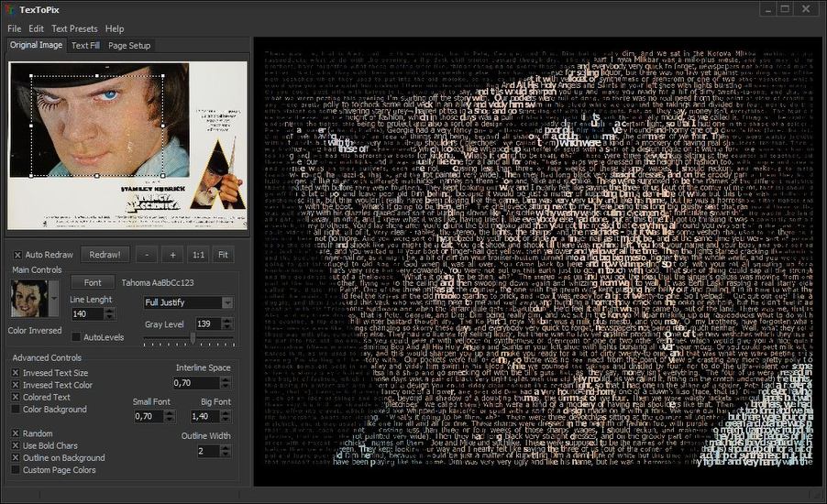Click the rendered text-art output canvas
The height and width of the screenshot is (504, 827).
(x=537, y=261)
